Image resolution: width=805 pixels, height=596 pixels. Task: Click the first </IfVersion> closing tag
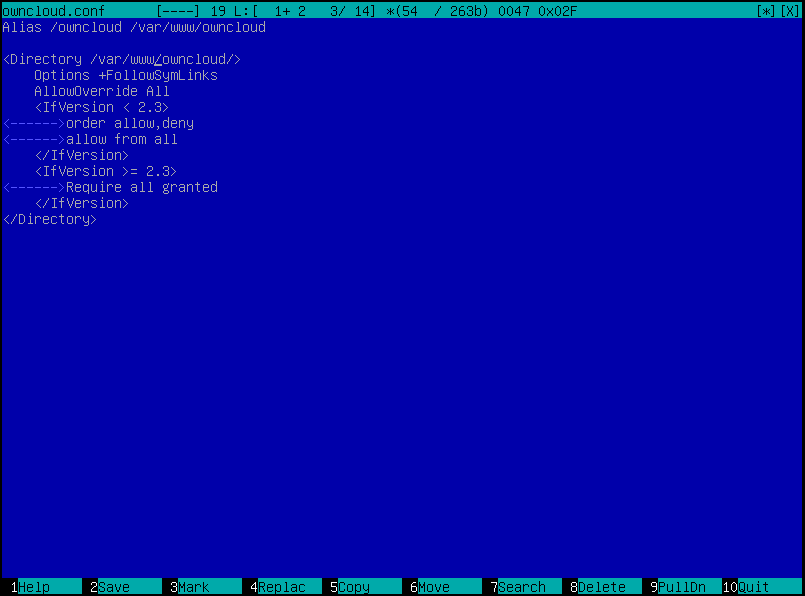click(x=82, y=155)
